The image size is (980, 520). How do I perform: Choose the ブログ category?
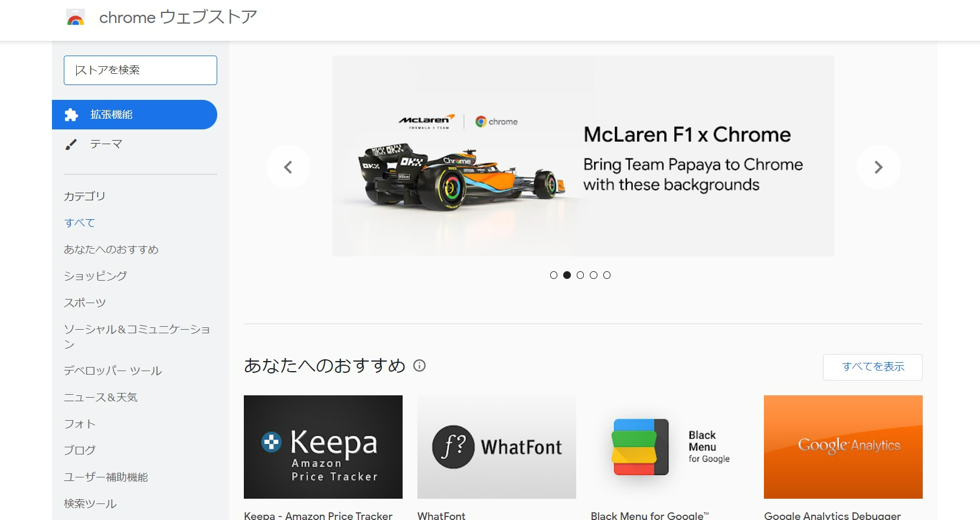tap(80, 450)
